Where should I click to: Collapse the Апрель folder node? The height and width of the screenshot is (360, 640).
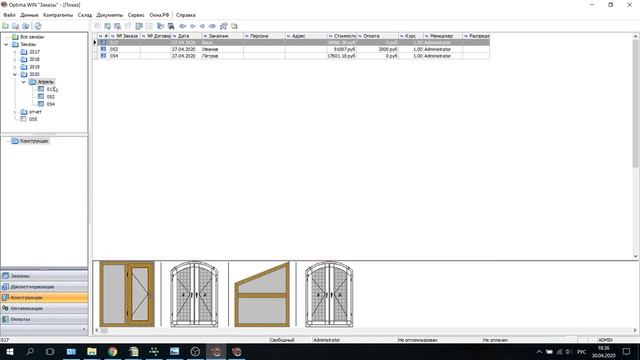pos(23,82)
